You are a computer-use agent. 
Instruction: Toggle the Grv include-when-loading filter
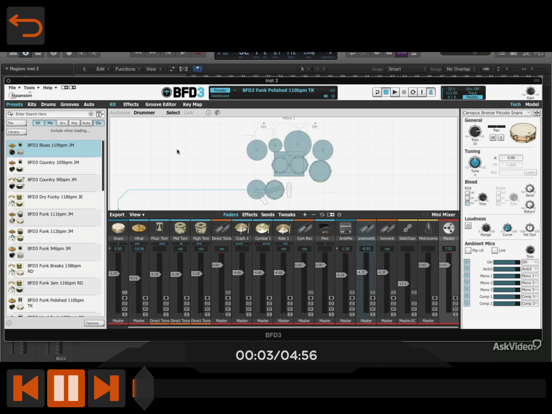63,123
